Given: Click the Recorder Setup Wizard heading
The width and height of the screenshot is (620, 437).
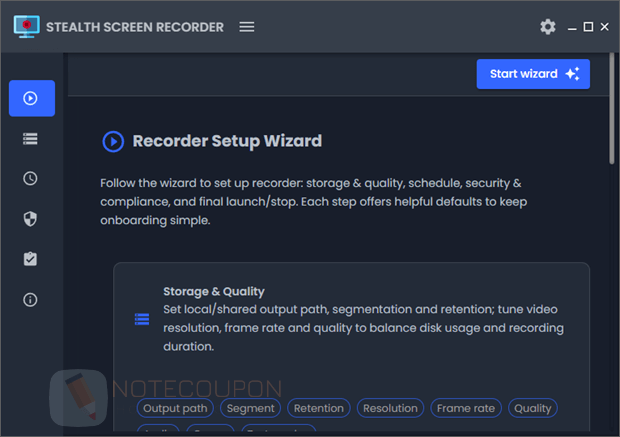Looking at the screenshot, I should point(227,141).
